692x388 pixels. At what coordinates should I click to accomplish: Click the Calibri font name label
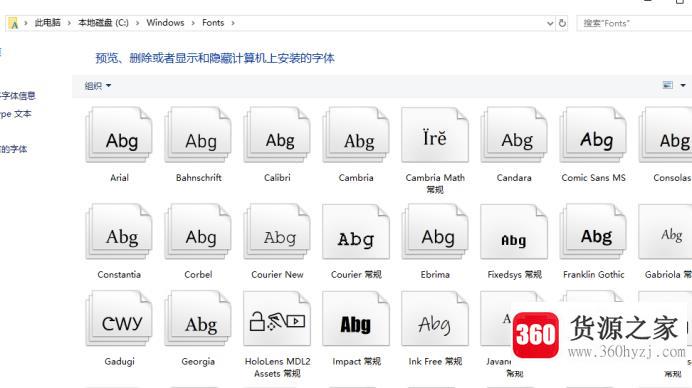point(277,177)
